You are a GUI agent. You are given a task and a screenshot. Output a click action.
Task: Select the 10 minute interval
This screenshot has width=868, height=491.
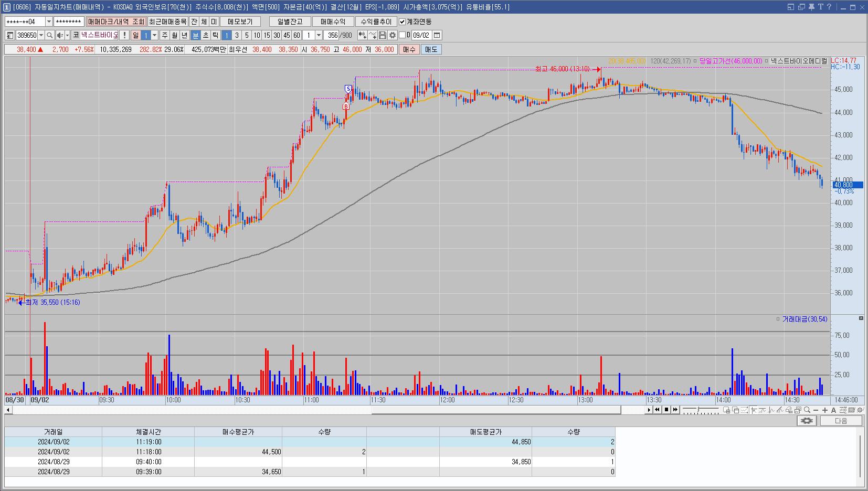pyautogui.click(x=257, y=35)
